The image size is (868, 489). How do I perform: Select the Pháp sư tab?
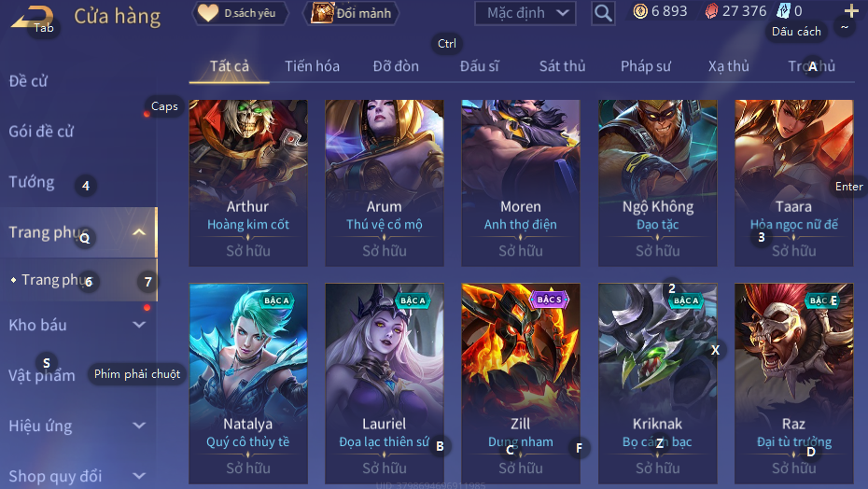(646, 66)
